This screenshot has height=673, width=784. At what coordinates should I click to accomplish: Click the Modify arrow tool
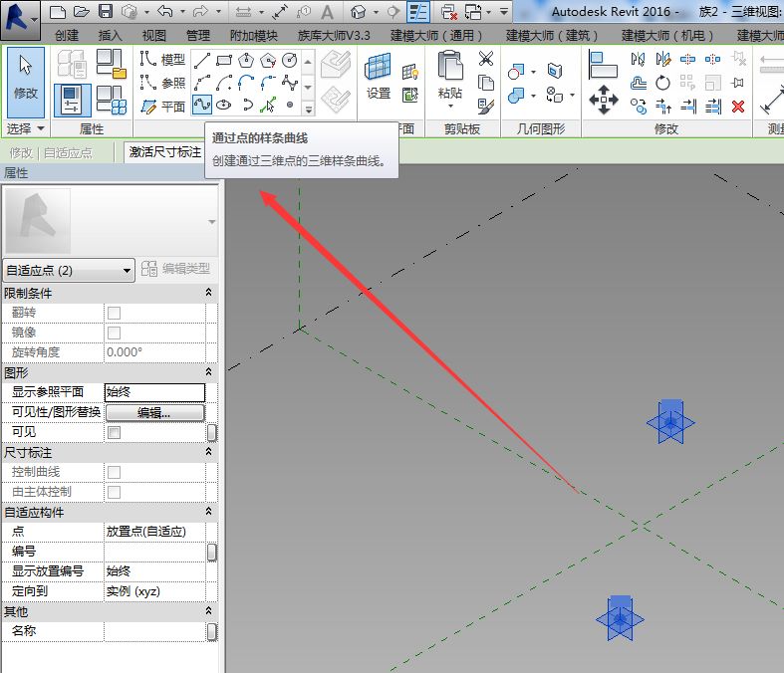pyautogui.click(x=26, y=81)
